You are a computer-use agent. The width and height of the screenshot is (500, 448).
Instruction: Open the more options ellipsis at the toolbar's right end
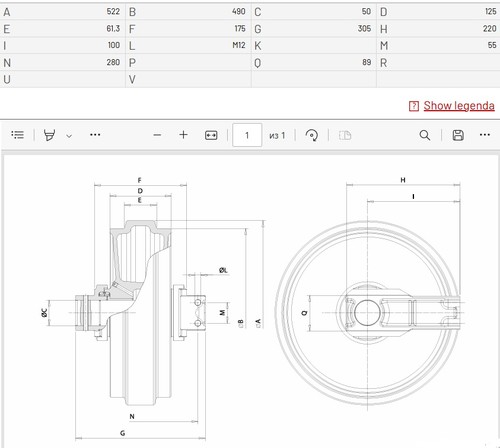(485, 135)
